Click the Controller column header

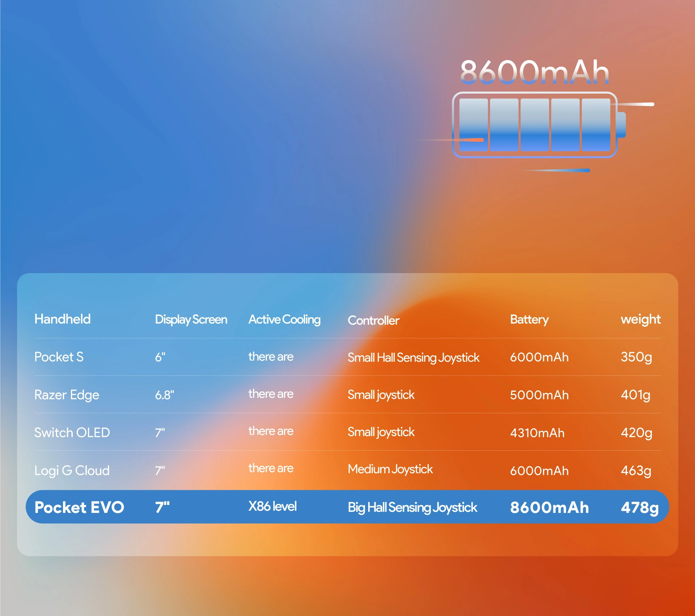click(x=373, y=320)
